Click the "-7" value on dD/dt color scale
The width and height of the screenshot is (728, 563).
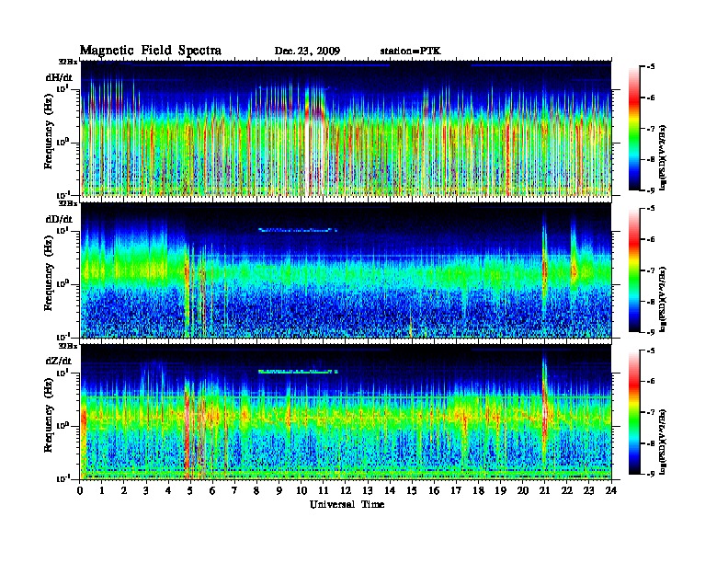(651, 270)
